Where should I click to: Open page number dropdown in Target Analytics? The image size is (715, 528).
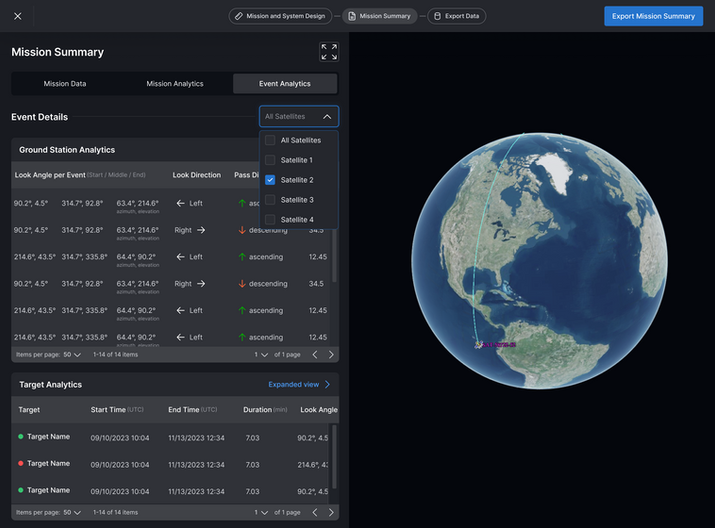261,512
